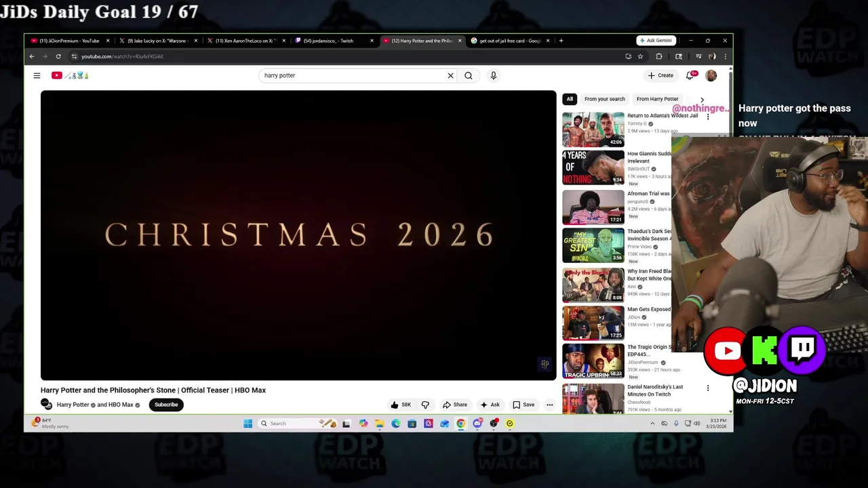This screenshot has width=868, height=488.
Task: Start voice search with microphone icon
Action: [493, 75]
